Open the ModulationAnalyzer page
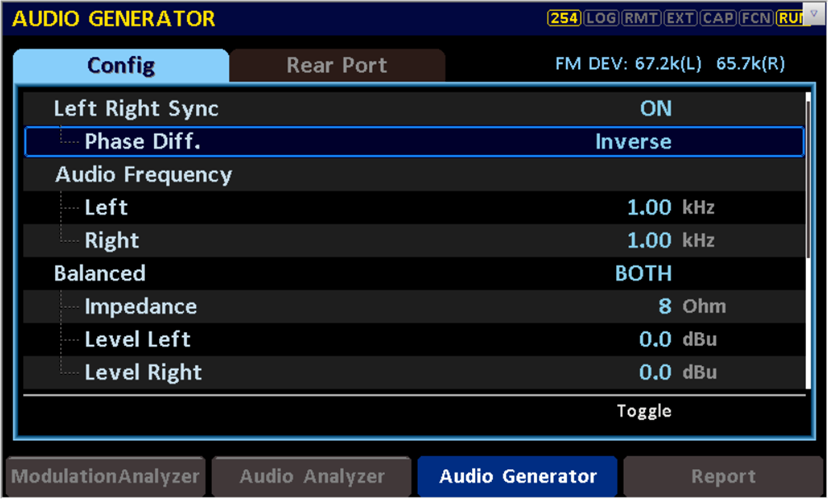This screenshot has height=499, width=828. click(106, 477)
